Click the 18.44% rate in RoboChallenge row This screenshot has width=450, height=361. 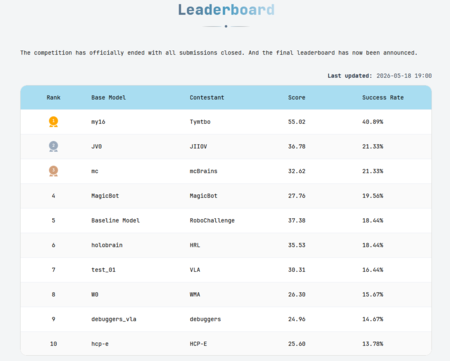click(373, 221)
